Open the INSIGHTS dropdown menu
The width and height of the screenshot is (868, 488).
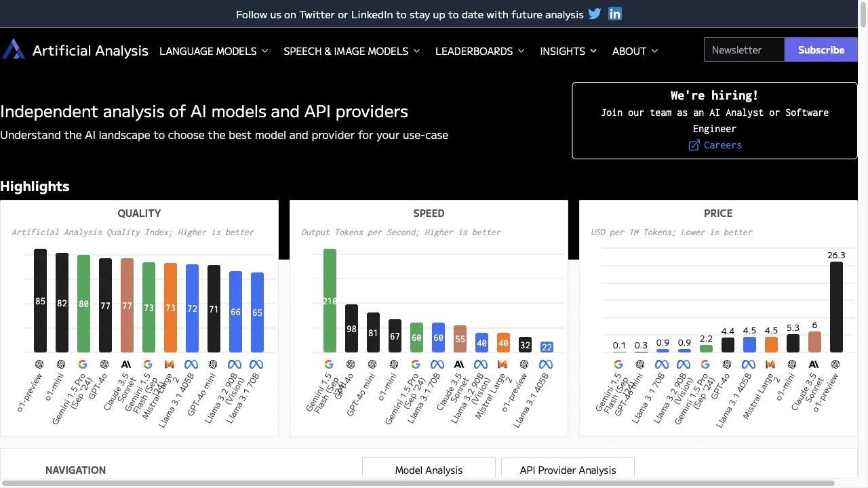(x=568, y=51)
